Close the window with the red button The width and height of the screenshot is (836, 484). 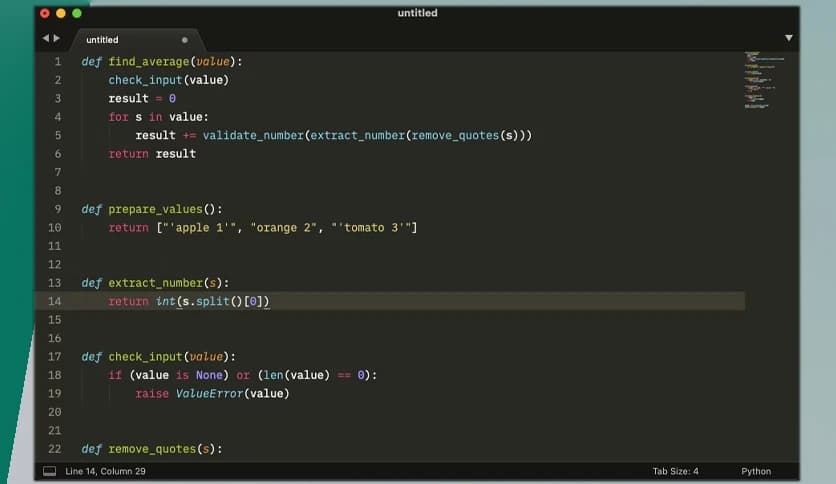44,13
